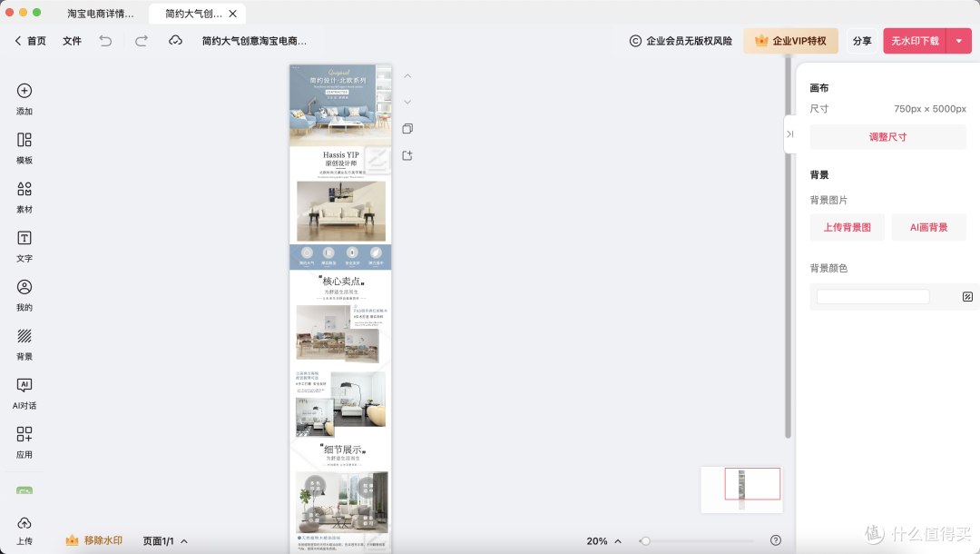Click 企业会员无版权风险 notice
This screenshot has width=980, height=554.
[x=681, y=41]
